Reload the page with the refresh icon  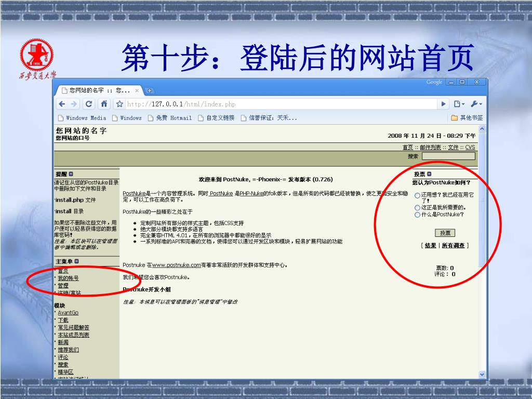coord(89,104)
